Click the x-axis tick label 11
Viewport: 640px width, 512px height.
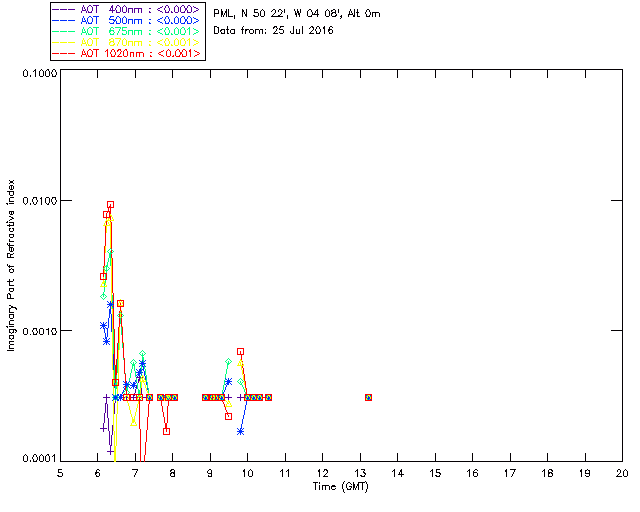[x=285, y=473]
